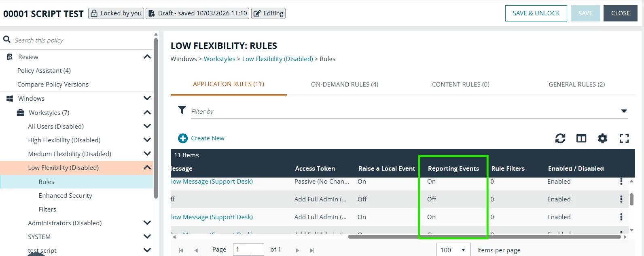
Task: Click the Review section icon
Action: [10, 57]
